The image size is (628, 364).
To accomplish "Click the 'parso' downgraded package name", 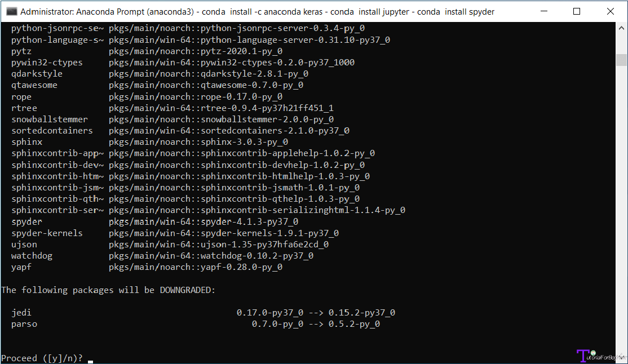I will [24, 324].
